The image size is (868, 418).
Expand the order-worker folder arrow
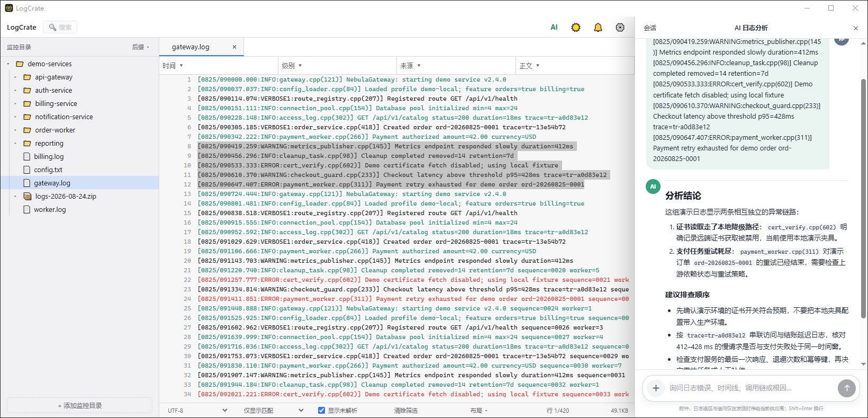click(x=15, y=130)
